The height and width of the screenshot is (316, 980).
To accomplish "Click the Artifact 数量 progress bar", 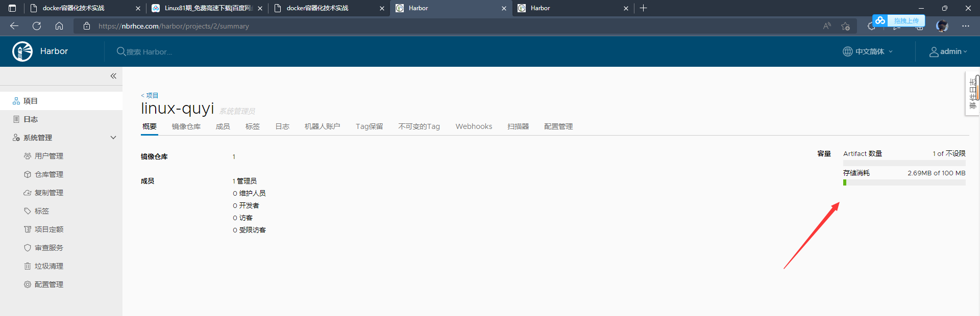I will [x=904, y=163].
